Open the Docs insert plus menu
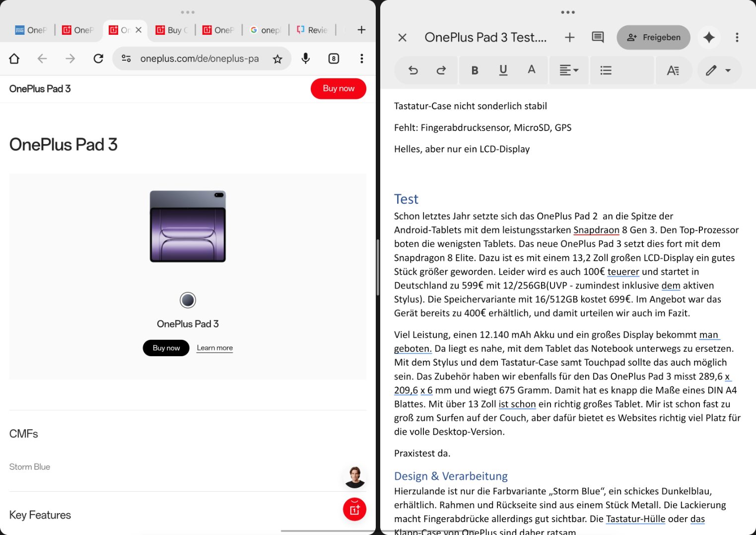Image resolution: width=756 pixels, height=535 pixels. (x=570, y=37)
